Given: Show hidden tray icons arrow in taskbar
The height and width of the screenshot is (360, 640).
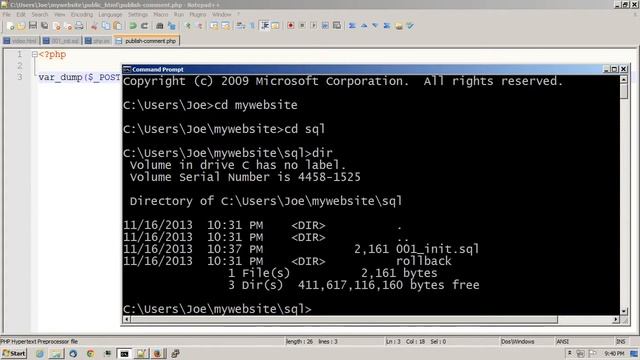Looking at the screenshot, I should pos(569,353).
